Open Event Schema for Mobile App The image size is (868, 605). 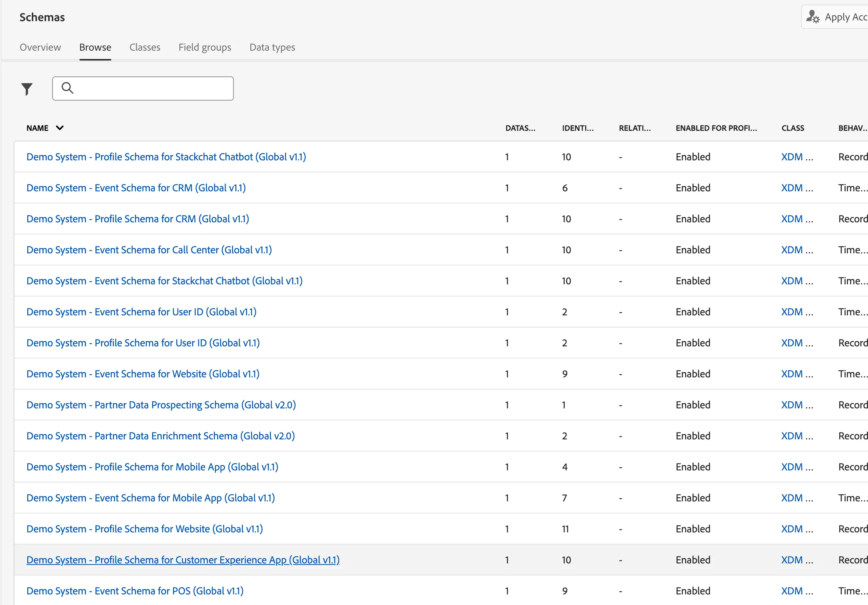[x=151, y=498]
